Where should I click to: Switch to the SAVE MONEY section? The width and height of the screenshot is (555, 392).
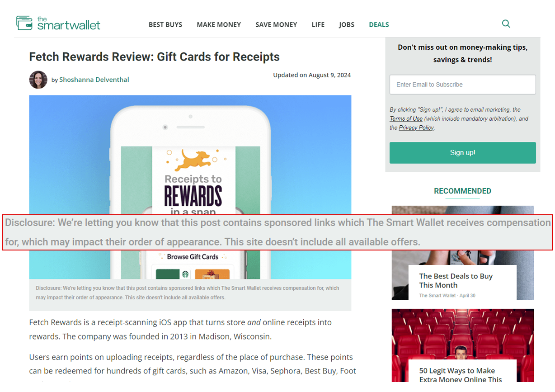pyautogui.click(x=276, y=24)
